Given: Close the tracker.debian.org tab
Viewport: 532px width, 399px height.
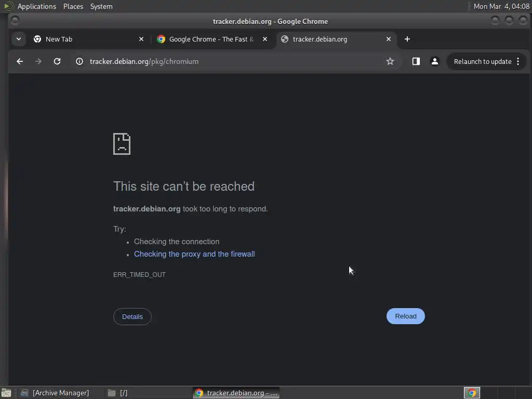Looking at the screenshot, I should point(389,39).
